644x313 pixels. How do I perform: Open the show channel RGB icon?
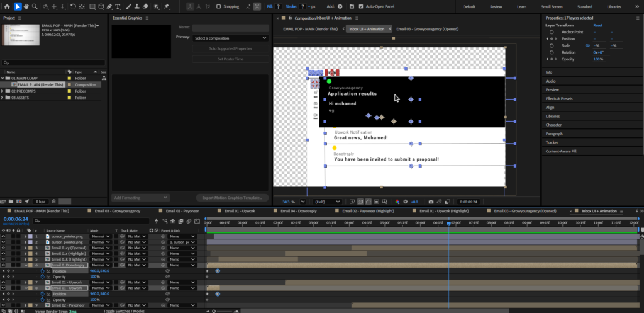(397, 202)
